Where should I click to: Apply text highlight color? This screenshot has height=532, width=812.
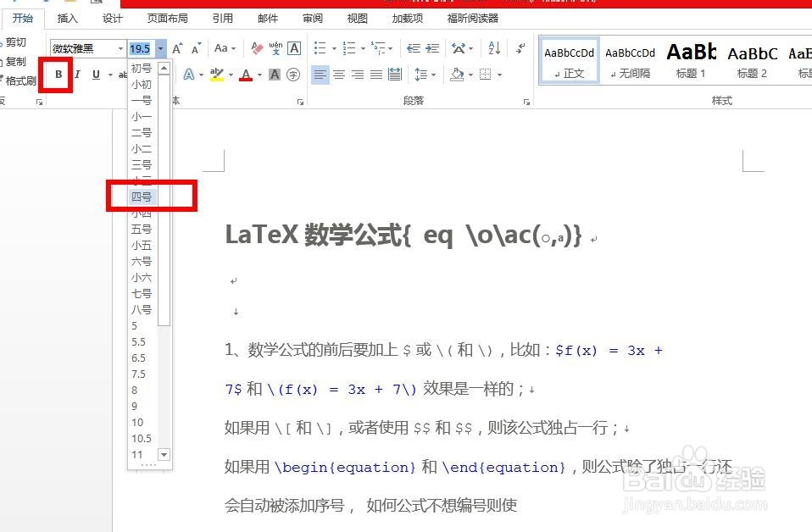coord(219,74)
